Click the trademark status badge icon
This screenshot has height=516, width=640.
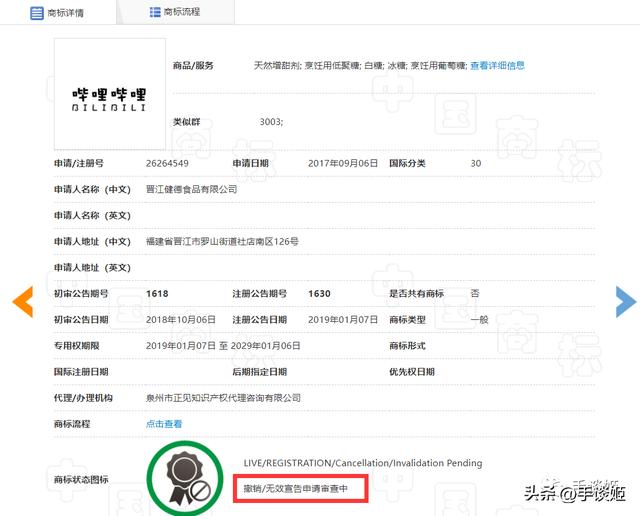pyautogui.click(x=185, y=478)
